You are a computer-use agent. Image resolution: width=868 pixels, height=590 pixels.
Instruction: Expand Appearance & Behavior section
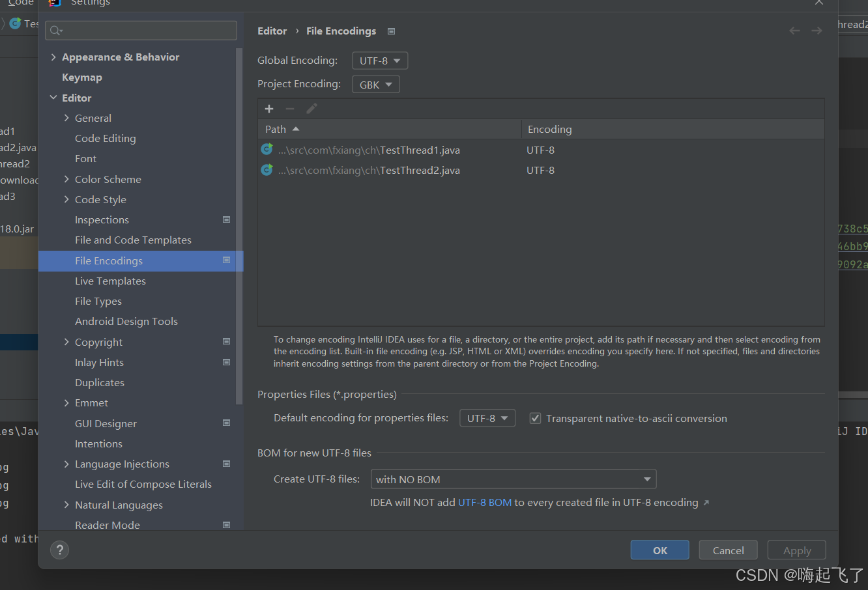(53, 57)
